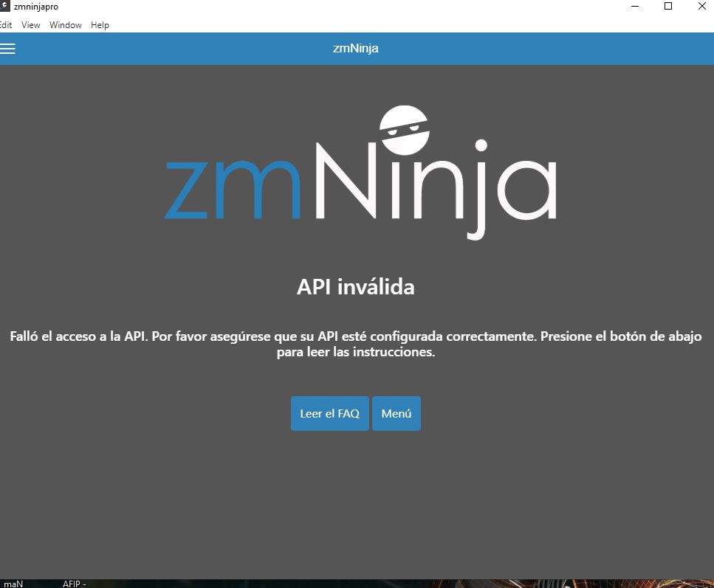Open the Edit menu

pos(5,25)
